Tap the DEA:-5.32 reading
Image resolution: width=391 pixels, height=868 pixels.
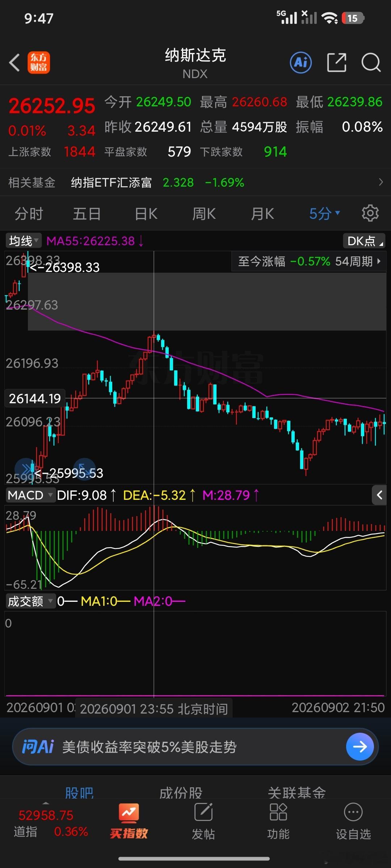click(159, 495)
